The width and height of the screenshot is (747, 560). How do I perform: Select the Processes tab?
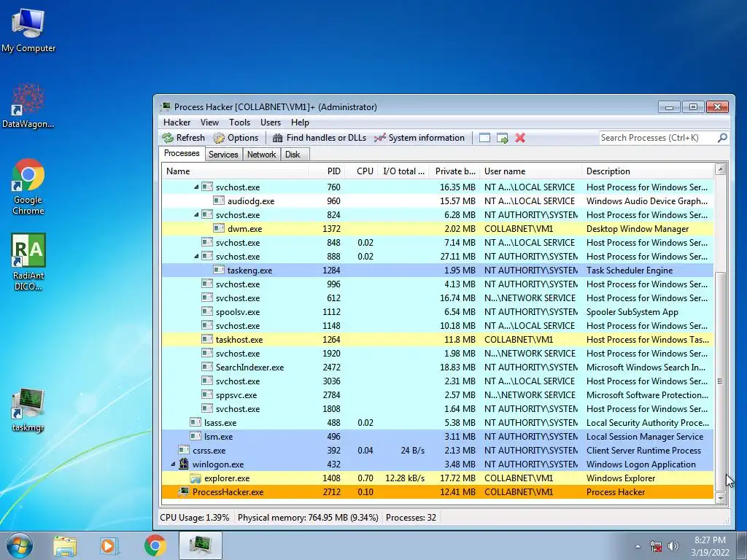[x=182, y=153]
